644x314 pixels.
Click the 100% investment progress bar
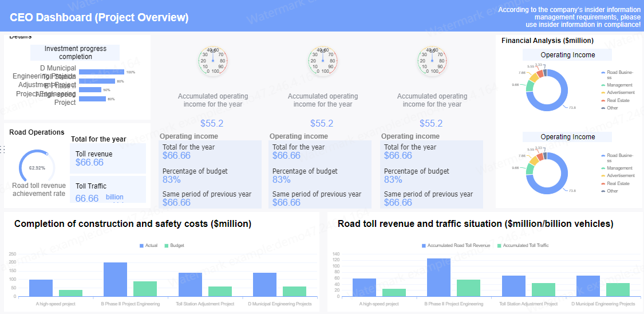tap(101, 72)
